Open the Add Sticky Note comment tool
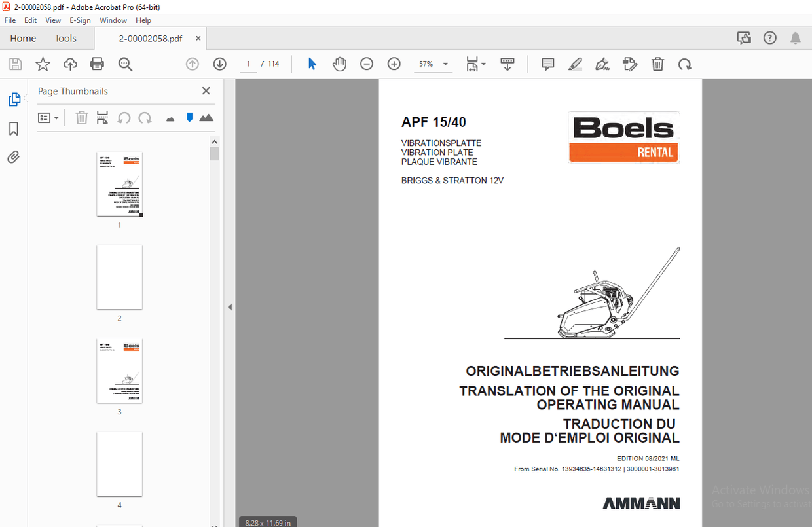 tap(547, 64)
